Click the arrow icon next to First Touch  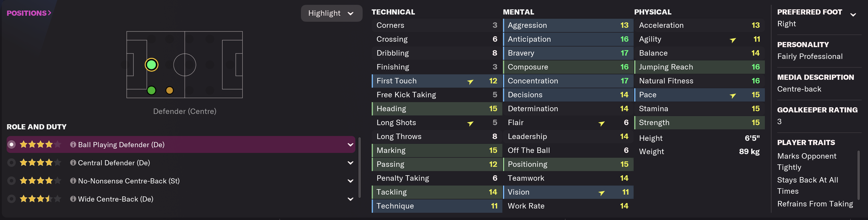(x=470, y=81)
